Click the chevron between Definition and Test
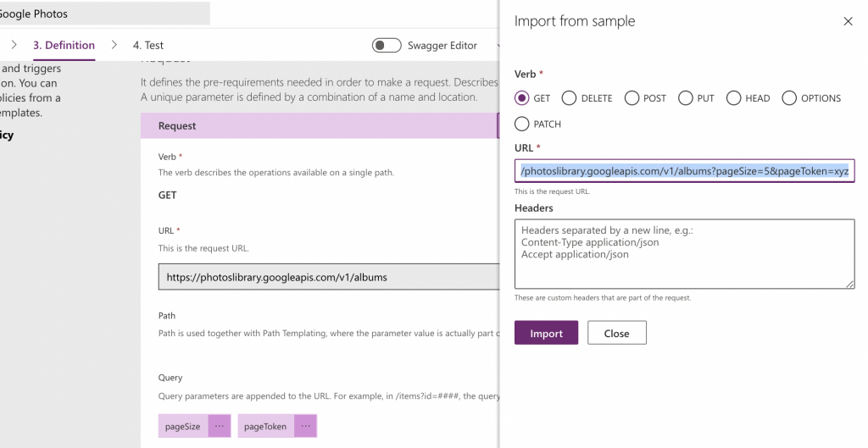This screenshot has height=448, width=868. (114, 46)
